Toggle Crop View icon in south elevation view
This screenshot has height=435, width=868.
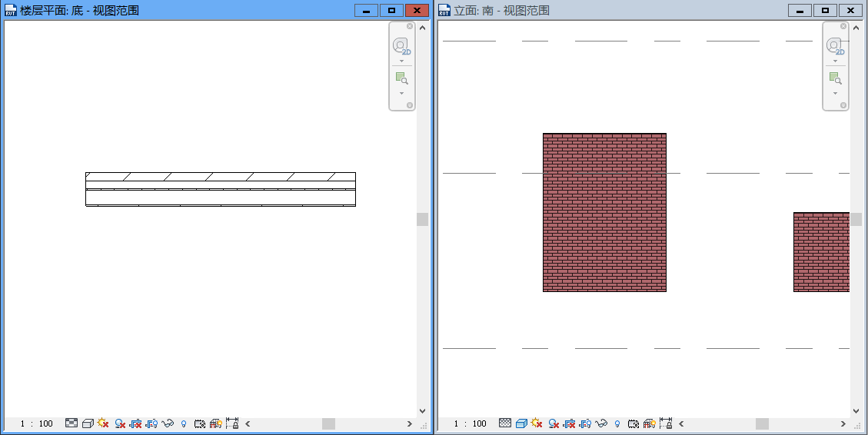pyautogui.click(x=569, y=424)
